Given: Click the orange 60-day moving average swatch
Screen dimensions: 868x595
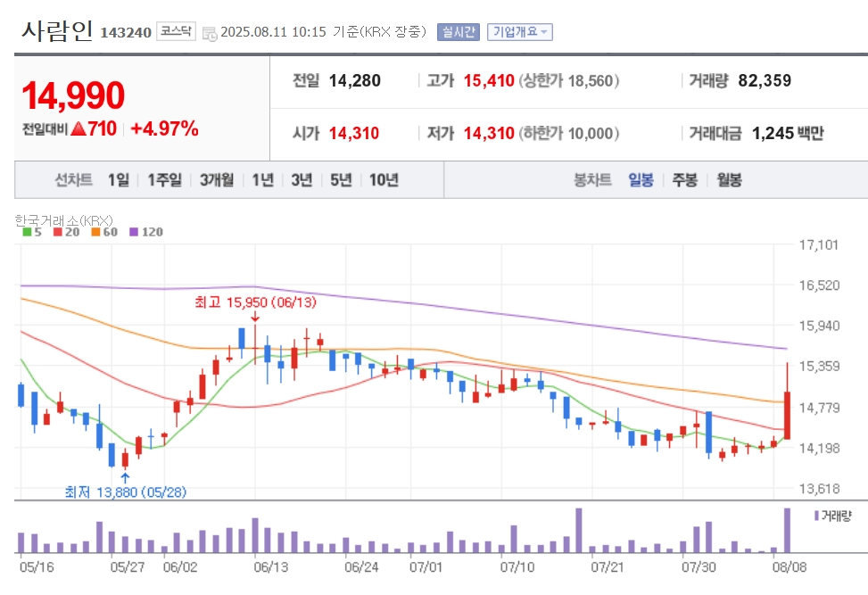Looking at the screenshot, I should click(95, 232).
